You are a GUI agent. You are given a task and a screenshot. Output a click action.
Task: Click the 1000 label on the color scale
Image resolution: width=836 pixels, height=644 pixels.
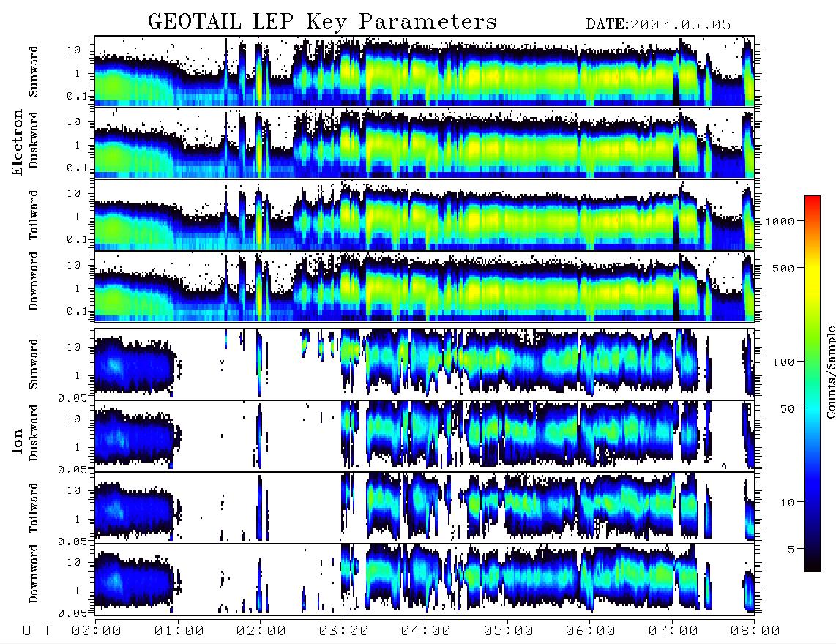780,222
